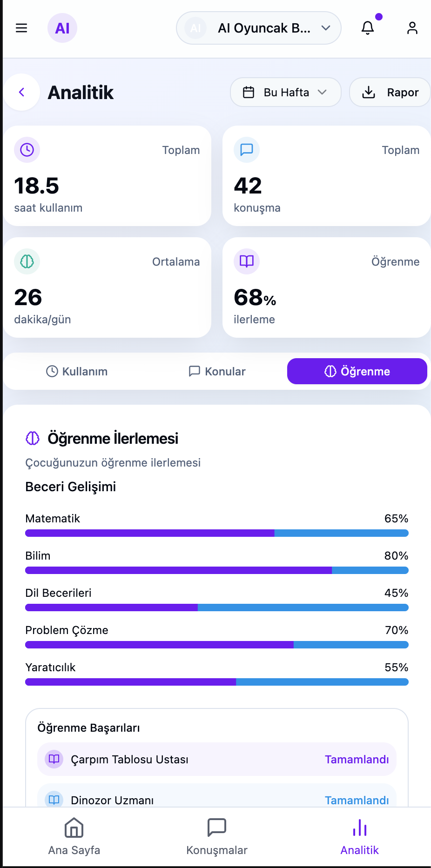Image resolution: width=431 pixels, height=868 pixels.
Task: Go to Ana Sayfa in bottom navigation
Action: pyautogui.click(x=73, y=836)
